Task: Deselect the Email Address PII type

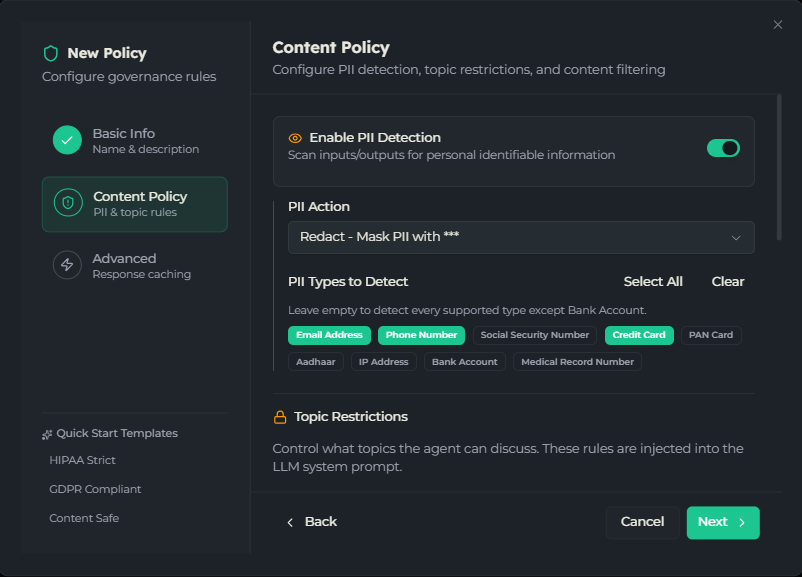Action: 329,335
